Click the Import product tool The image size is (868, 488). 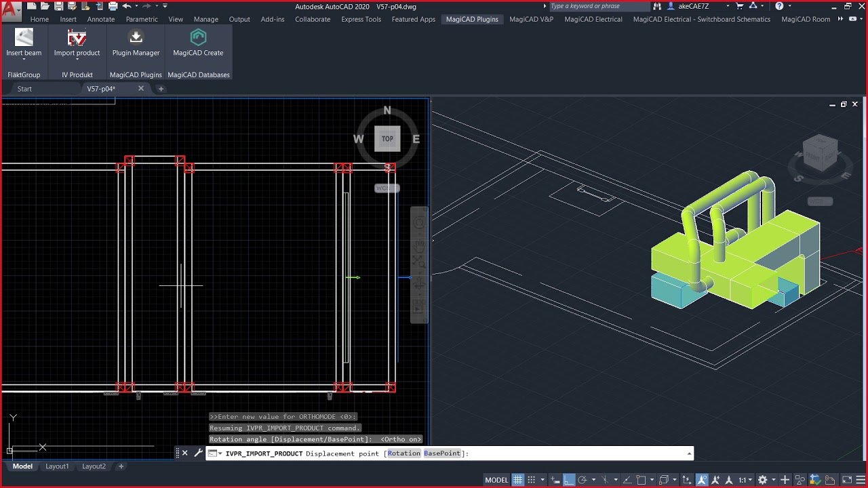click(x=77, y=43)
